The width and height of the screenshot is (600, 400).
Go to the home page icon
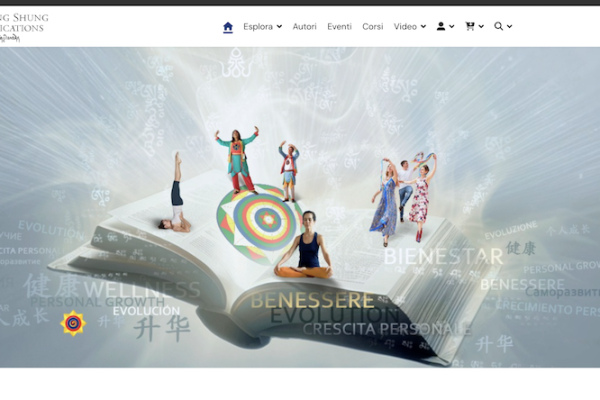click(228, 27)
